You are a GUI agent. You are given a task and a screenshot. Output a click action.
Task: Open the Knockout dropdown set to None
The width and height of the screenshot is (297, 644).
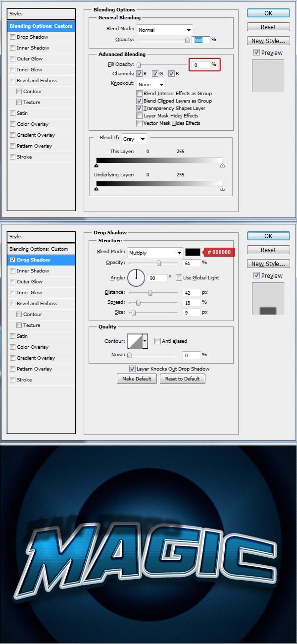coord(151,84)
